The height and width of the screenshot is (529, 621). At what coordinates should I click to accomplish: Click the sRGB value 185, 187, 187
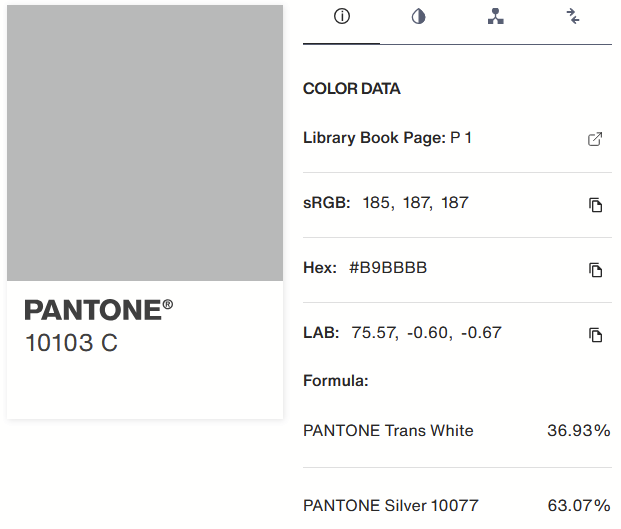(x=415, y=203)
